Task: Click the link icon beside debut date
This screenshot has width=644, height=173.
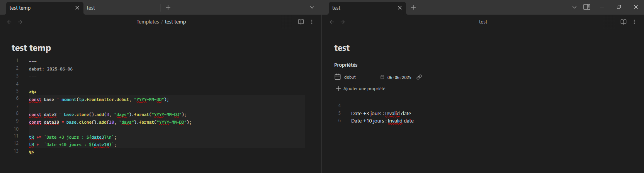Action: (x=419, y=77)
